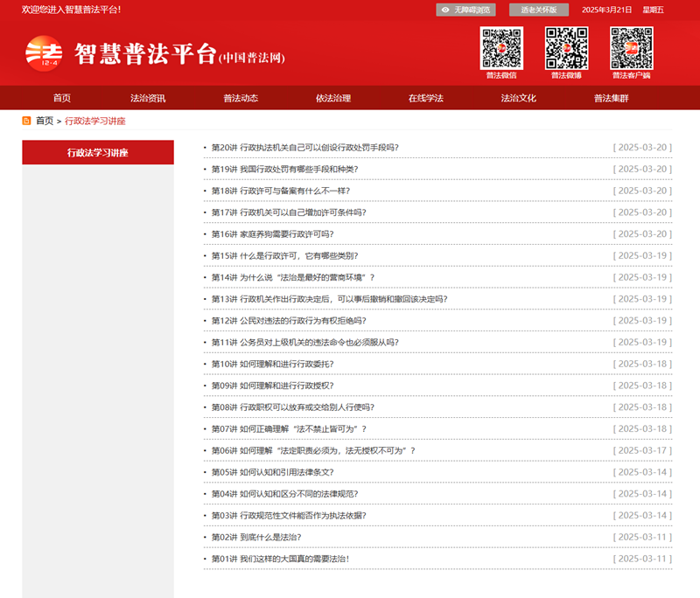Viewport: 700px width, 598px height.
Task: Open the 在线学法 menu item
Action: 426,98
